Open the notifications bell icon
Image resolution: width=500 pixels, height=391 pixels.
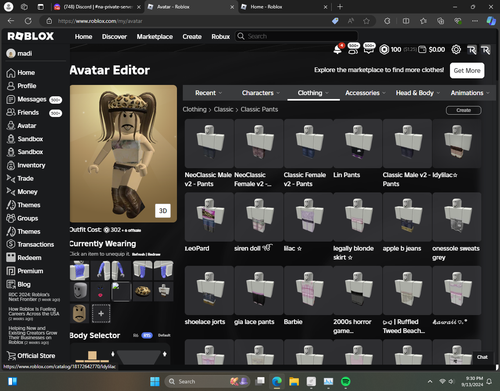click(337, 50)
